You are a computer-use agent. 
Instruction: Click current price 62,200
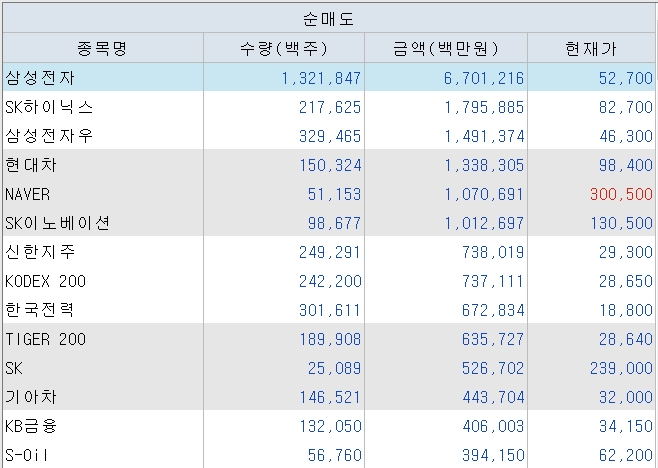point(626,455)
